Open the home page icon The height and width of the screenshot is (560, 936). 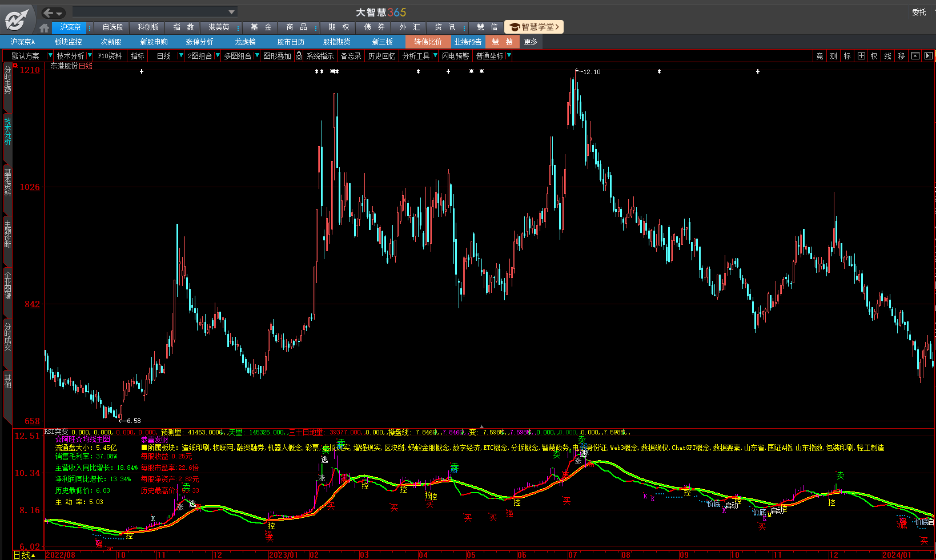point(45,27)
